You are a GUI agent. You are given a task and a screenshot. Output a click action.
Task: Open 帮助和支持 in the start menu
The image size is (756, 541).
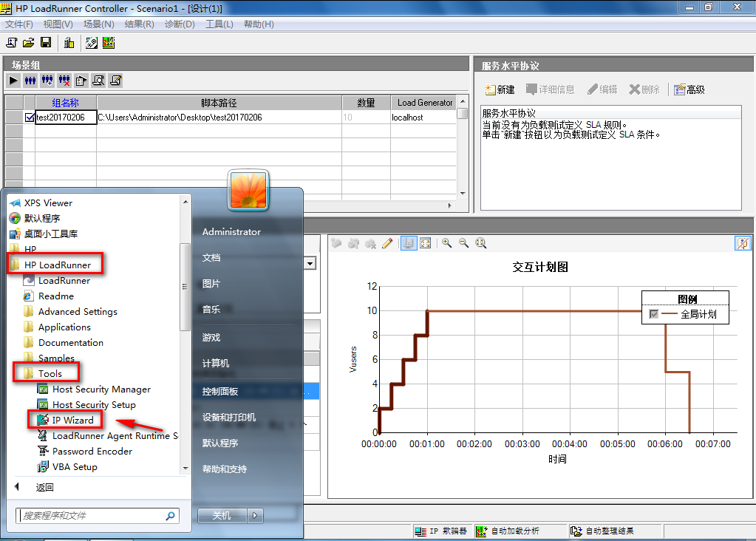coord(225,469)
